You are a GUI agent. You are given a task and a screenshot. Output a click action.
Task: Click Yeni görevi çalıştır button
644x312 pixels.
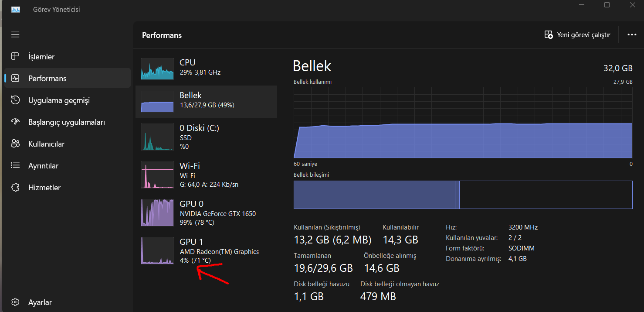577,35
